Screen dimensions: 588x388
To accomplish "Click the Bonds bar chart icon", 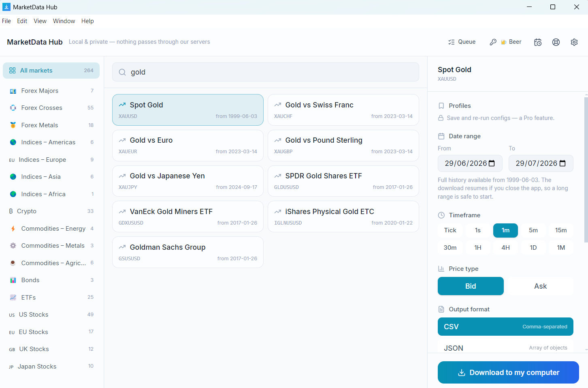I will pyautogui.click(x=13, y=280).
